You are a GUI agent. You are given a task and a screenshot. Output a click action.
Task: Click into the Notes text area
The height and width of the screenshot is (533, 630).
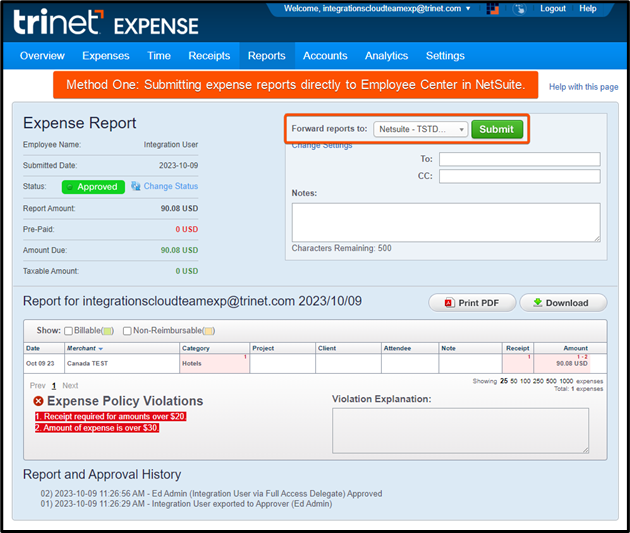tap(446, 223)
